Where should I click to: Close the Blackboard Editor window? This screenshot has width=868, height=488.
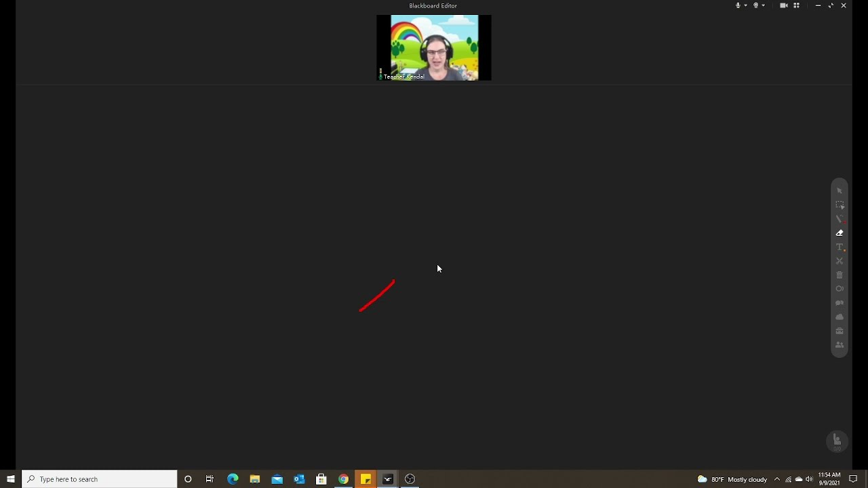(x=844, y=5)
